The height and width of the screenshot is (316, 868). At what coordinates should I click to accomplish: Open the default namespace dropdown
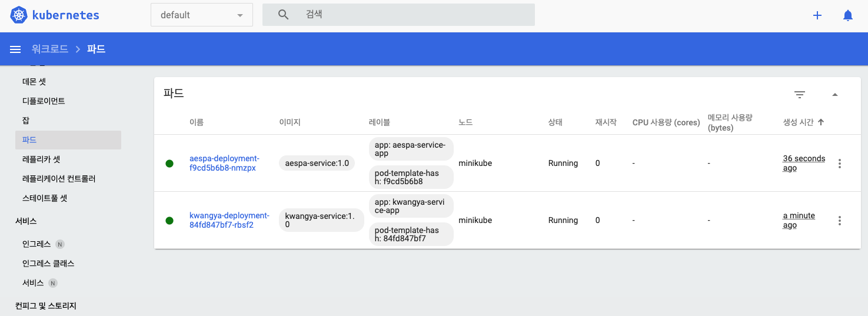tap(202, 15)
